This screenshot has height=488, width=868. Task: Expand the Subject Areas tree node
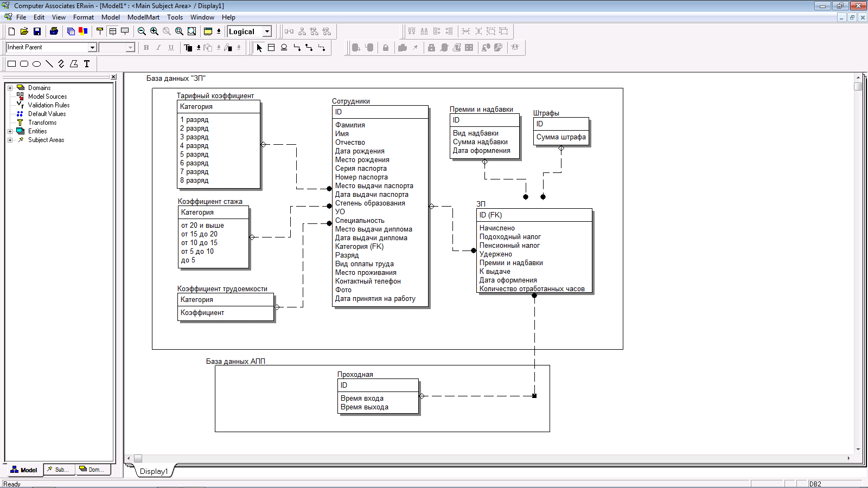point(10,140)
